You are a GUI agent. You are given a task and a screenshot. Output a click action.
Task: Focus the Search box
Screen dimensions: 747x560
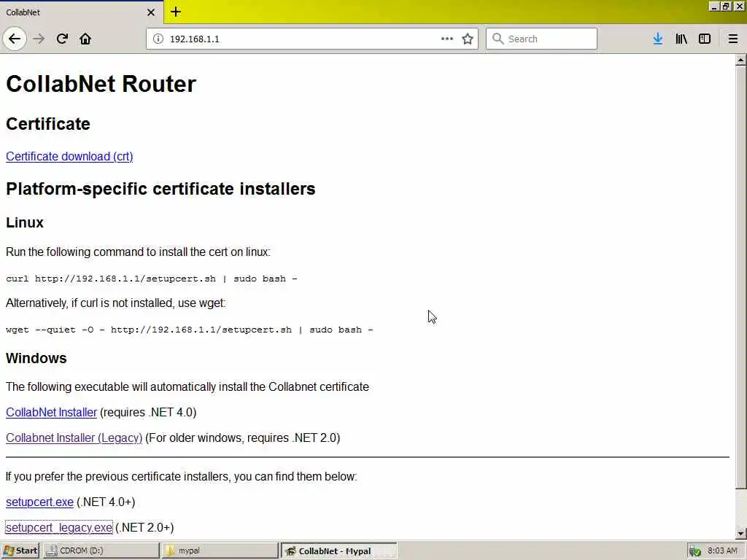tap(541, 39)
